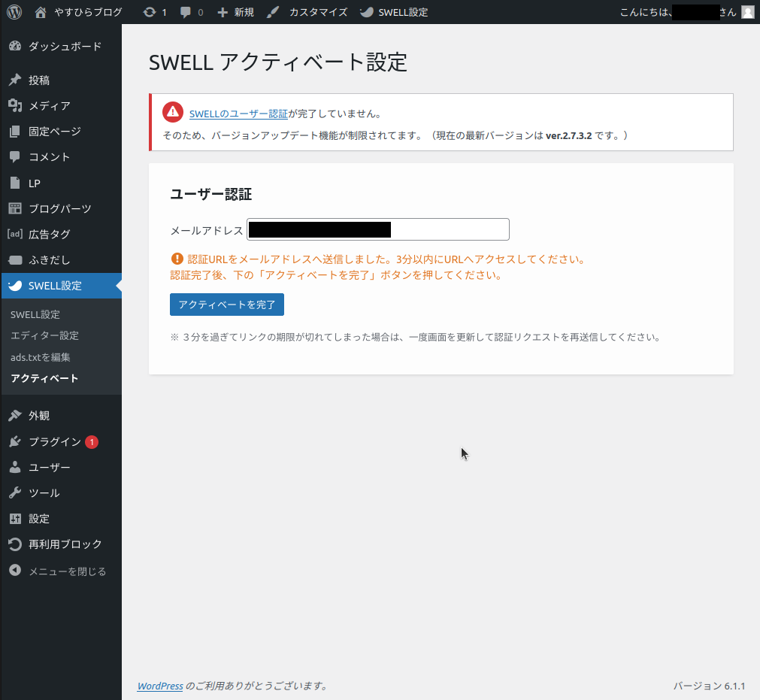Click カスタマイズ in the admin bar
Screen dimensions: 760x700
pyautogui.click(x=319, y=12)
